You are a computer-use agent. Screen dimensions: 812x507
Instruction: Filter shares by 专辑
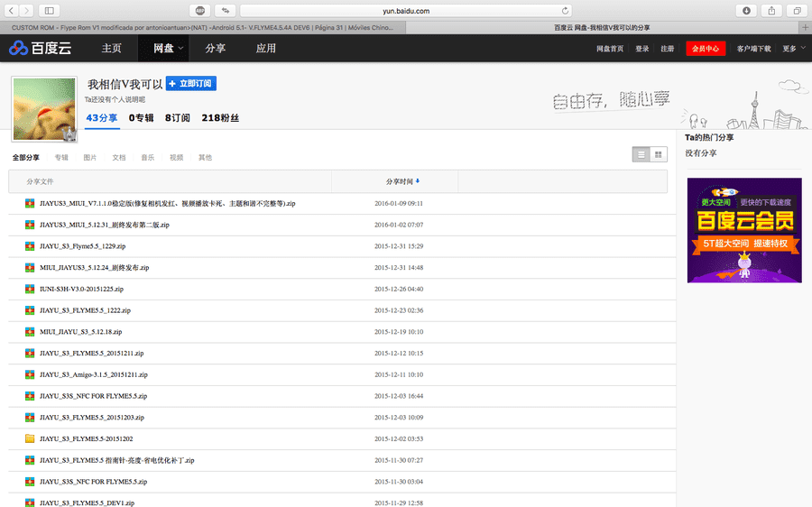point(61,158)
